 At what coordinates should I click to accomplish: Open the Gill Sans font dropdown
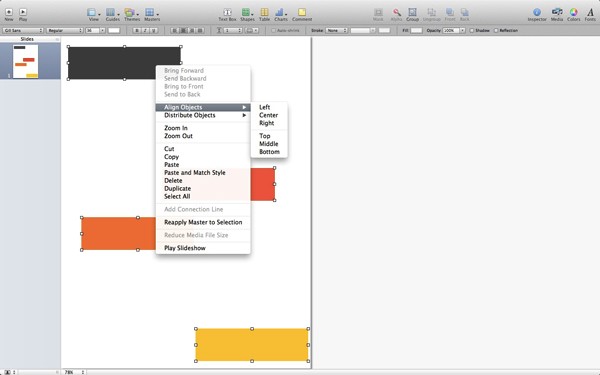(x=23, y=30)
